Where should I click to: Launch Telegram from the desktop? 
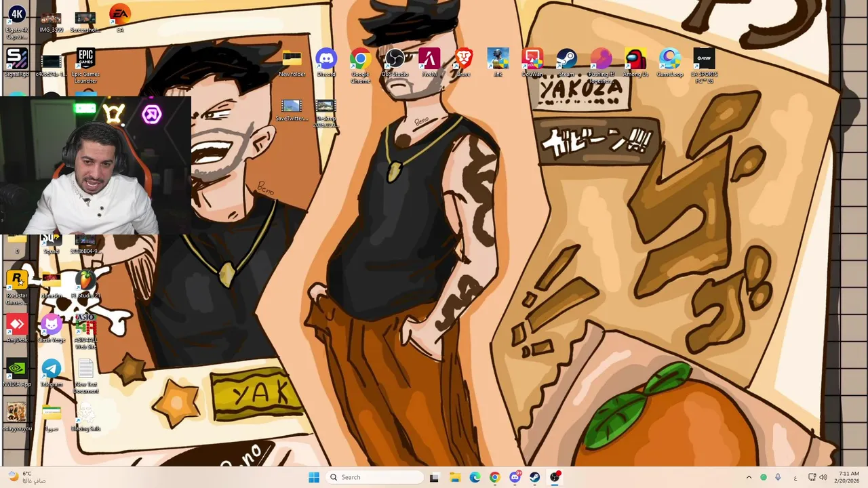point(52,374)
